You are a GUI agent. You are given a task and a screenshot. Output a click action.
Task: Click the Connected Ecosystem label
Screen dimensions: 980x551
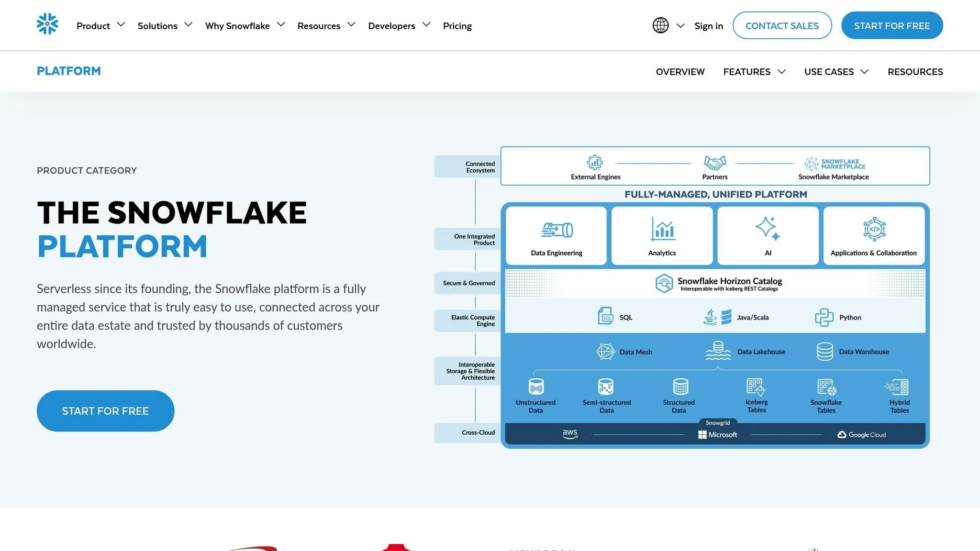tap(468, 167)
